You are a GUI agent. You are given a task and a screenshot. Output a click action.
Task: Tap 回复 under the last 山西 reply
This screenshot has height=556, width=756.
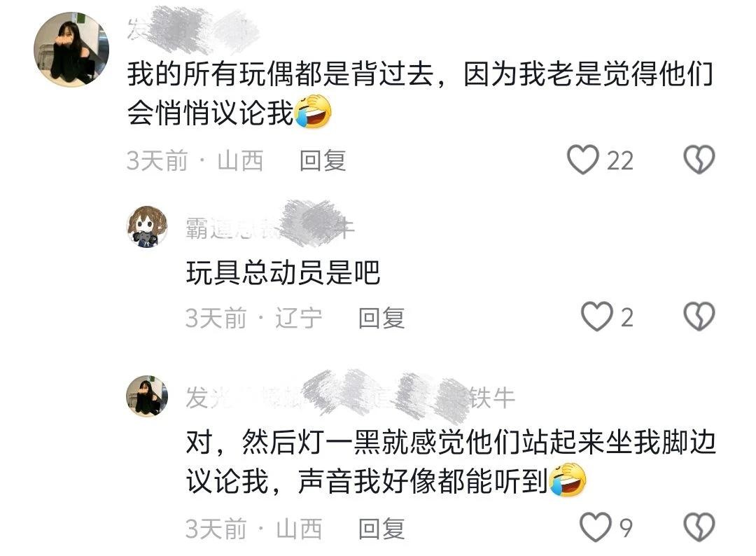(381, 529)
